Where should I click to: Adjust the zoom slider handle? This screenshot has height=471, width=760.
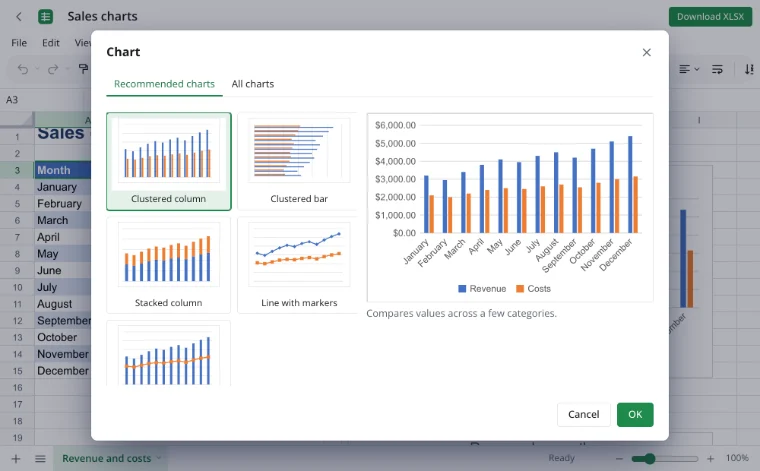pos(650,458)
